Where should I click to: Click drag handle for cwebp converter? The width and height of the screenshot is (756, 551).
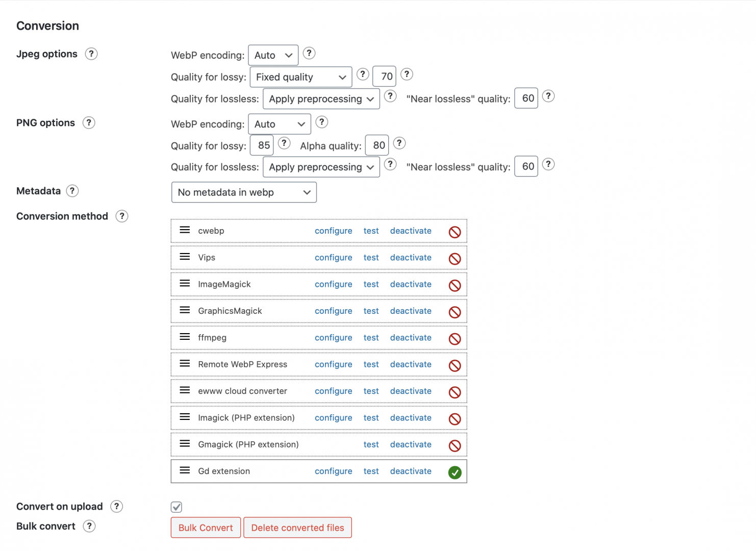(x=185, y=230)
